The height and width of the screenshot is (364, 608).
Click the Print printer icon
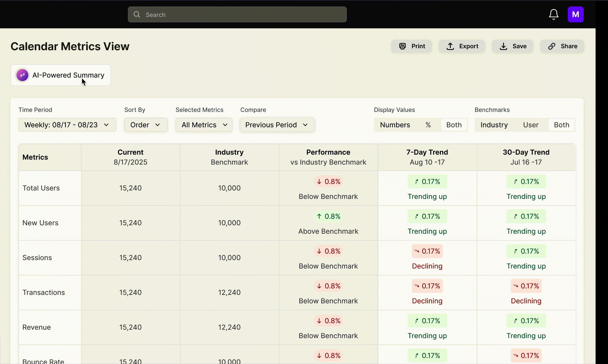(402, 46)
